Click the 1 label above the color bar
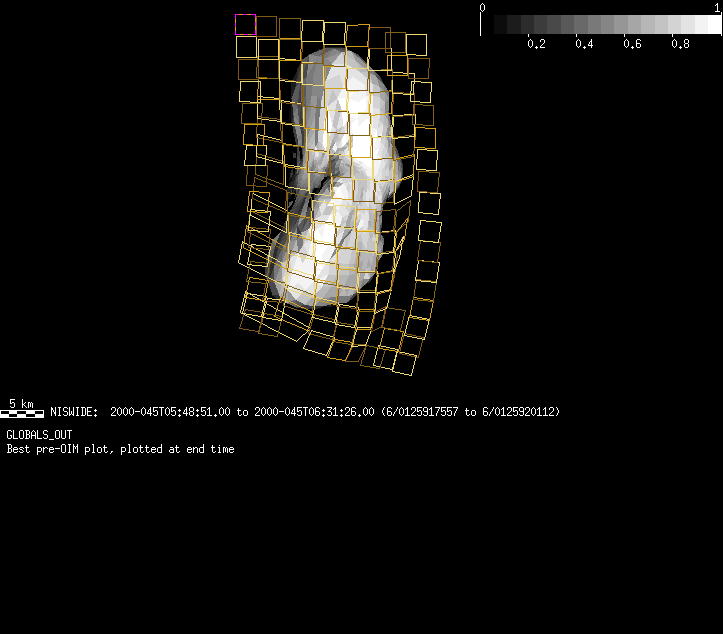723x634 pixels. coord(718,8)
